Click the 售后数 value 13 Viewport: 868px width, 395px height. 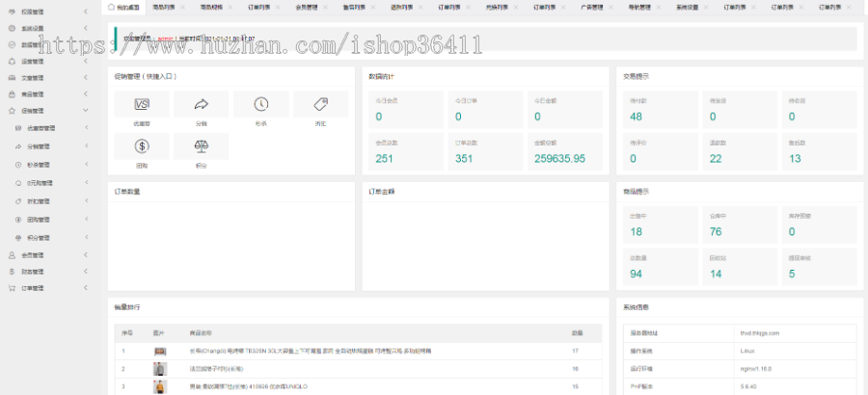point(795,159)
